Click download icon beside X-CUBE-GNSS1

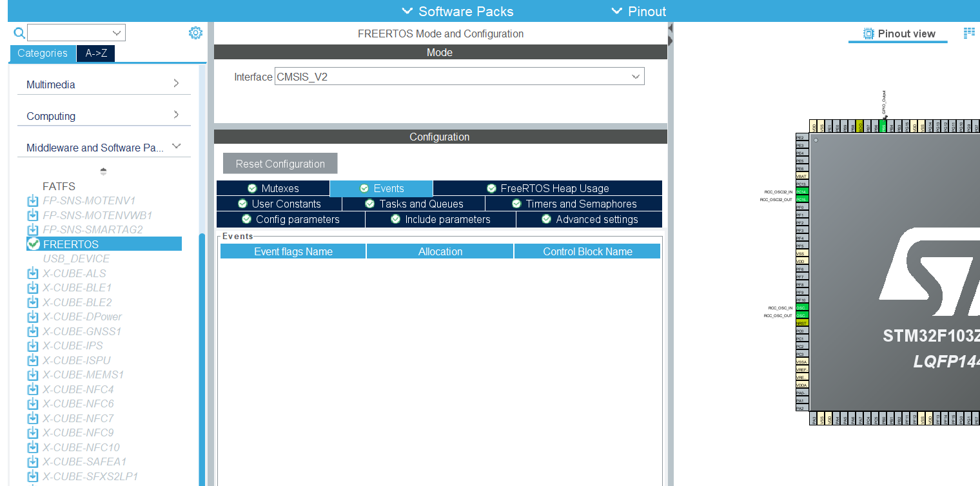click(33, 331)
